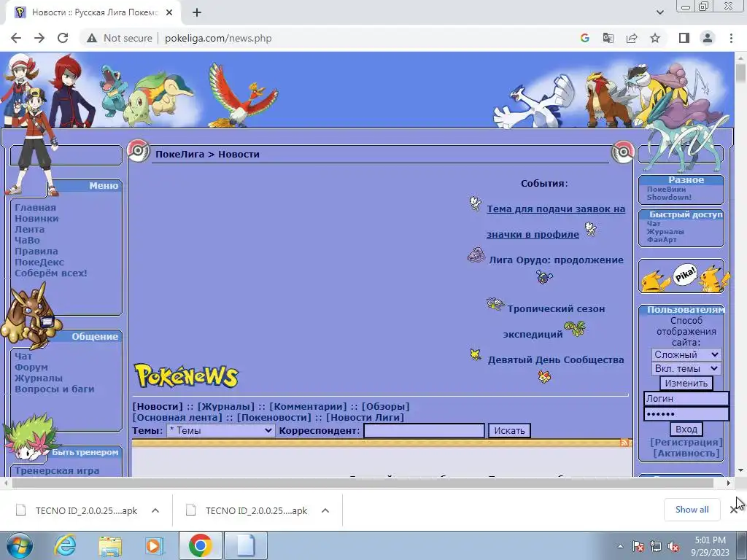747x560 pixels.
Task: Click the muted volume tray icon
Action: (x=673, y=547)
